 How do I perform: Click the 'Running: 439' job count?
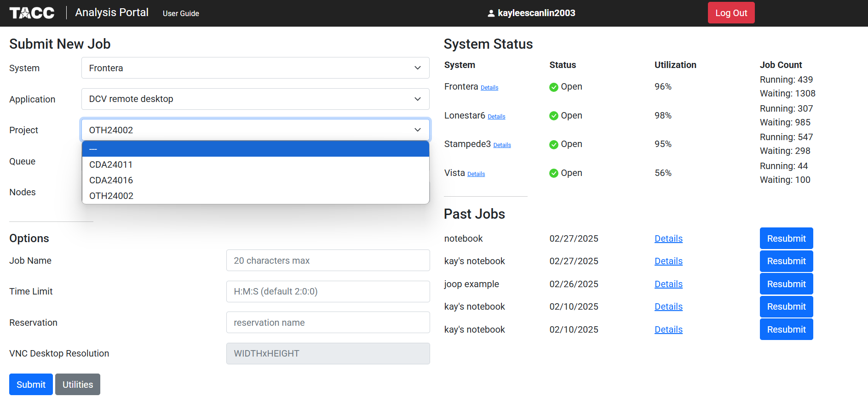[786, 79]
